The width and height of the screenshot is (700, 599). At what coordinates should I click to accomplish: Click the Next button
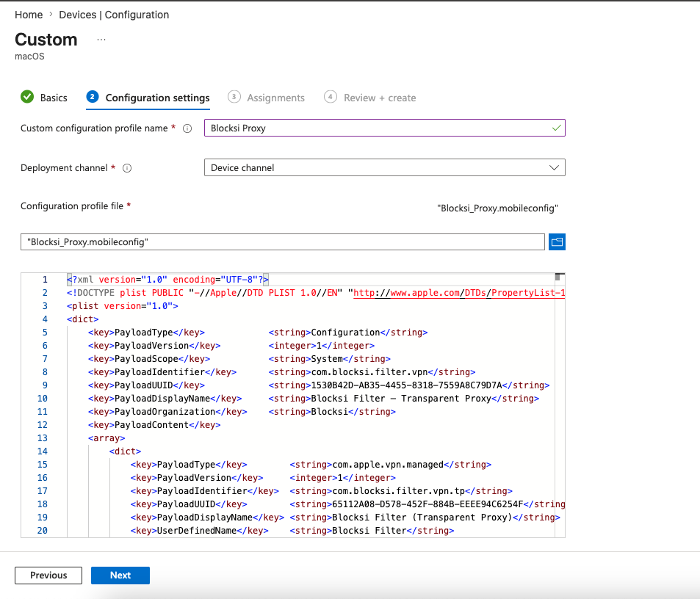[120, 576]
